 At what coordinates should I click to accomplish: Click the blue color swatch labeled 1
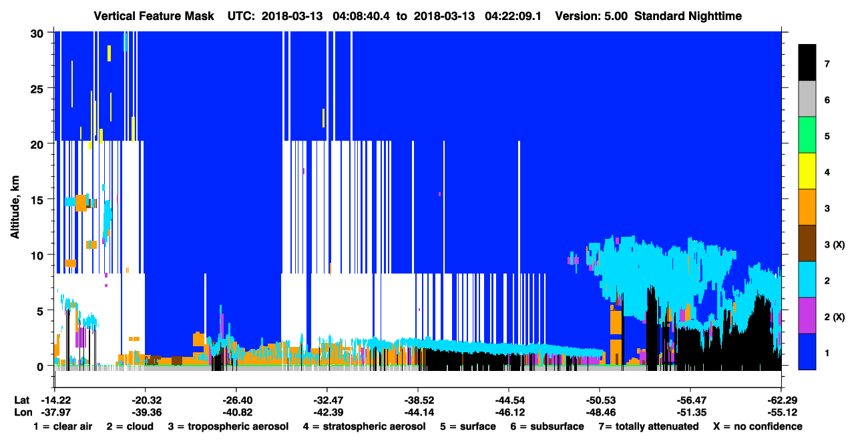[x=807, y=352]
